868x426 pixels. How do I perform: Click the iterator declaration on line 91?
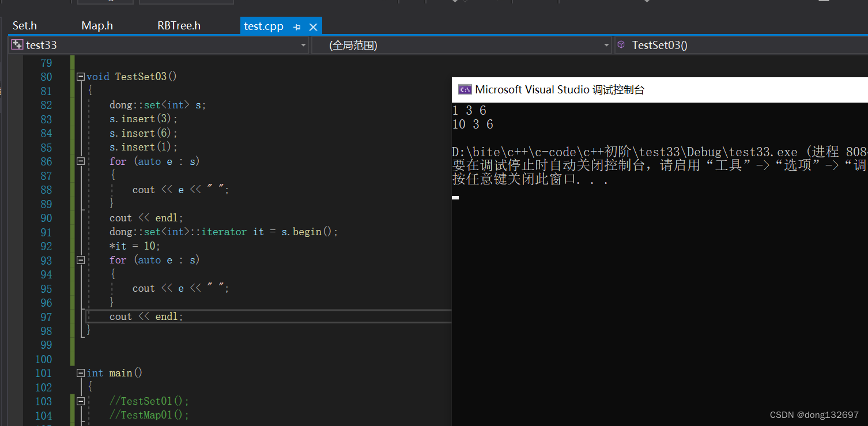(224, 232)
